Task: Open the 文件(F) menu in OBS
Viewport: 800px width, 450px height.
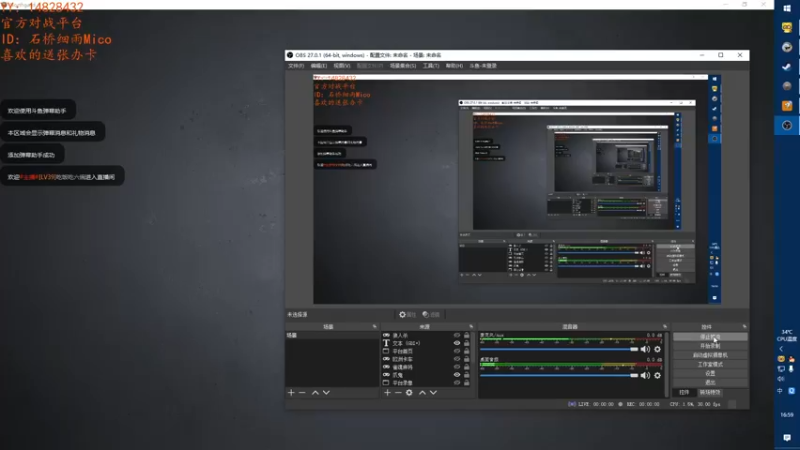Action: (296, 66)
